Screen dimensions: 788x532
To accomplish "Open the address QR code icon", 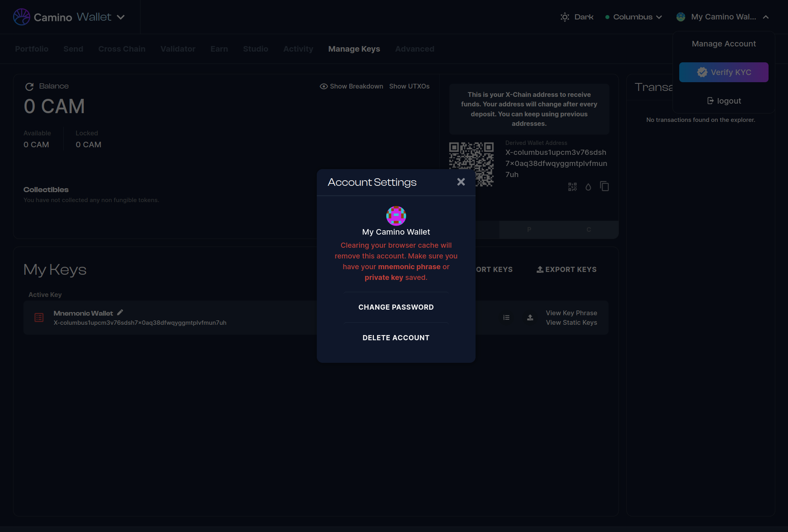I will (x=572, y=187).
